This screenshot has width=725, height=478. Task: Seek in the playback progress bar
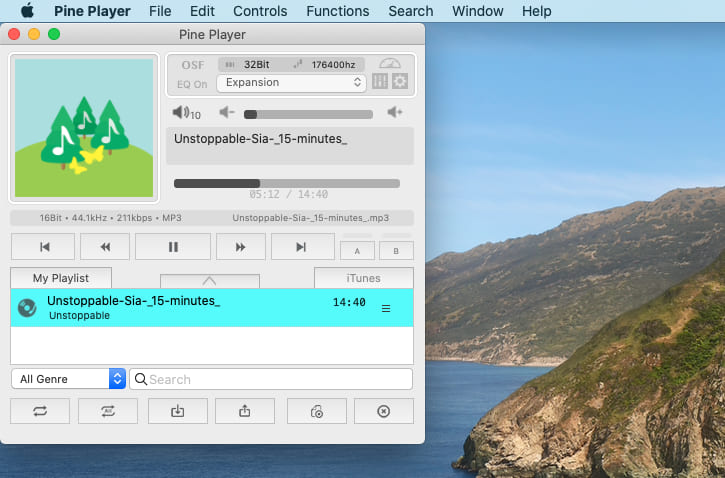pos(287,184)
